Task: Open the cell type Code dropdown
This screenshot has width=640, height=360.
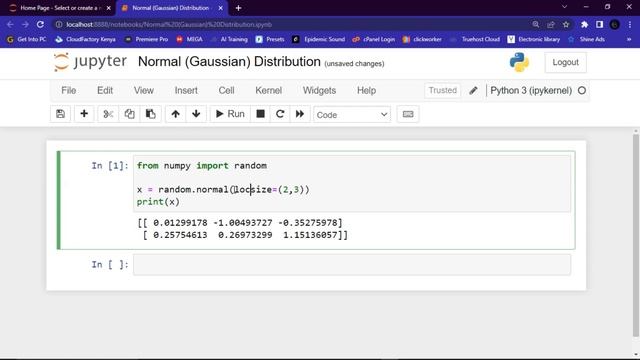Action: pos(352,115)
